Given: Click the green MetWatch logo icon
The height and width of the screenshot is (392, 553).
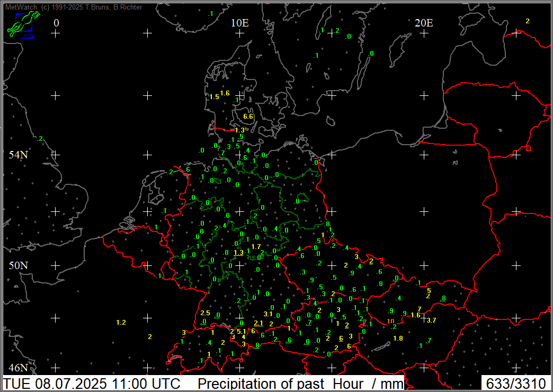Looking at the screenshot, I should [x=23, y=25].
